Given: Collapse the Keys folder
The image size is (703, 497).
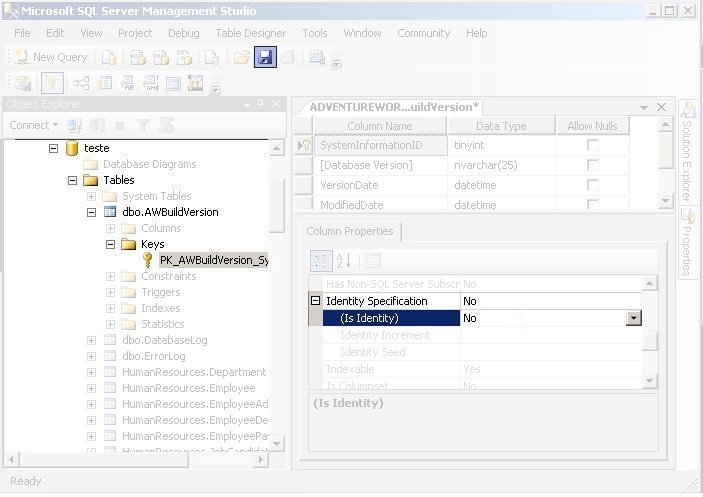Looking at the screenshot, I should click(110, 244).
